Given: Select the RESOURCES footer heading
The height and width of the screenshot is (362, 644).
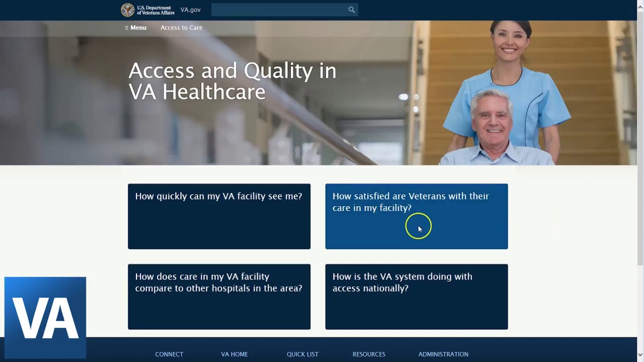Looking at the screenshot, I should (369, 354).
